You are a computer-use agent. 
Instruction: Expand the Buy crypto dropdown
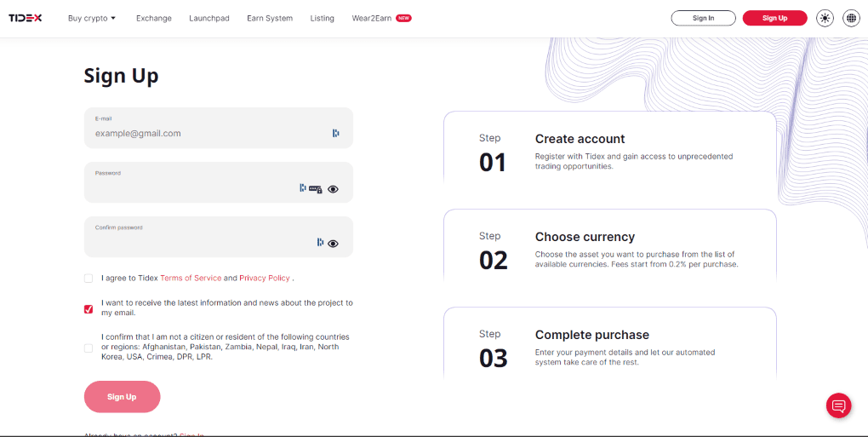point(92,18)
